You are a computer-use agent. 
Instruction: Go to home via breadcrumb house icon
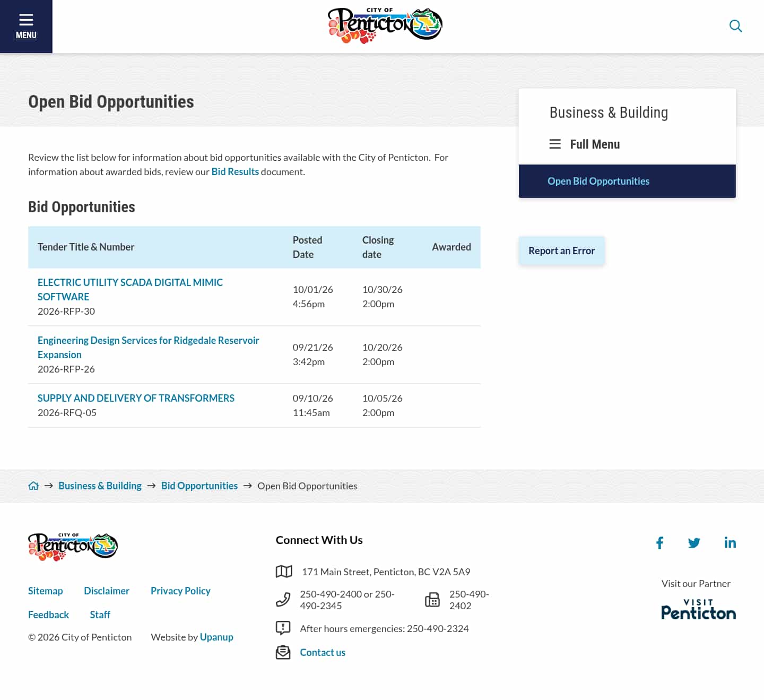pos(33,486)
